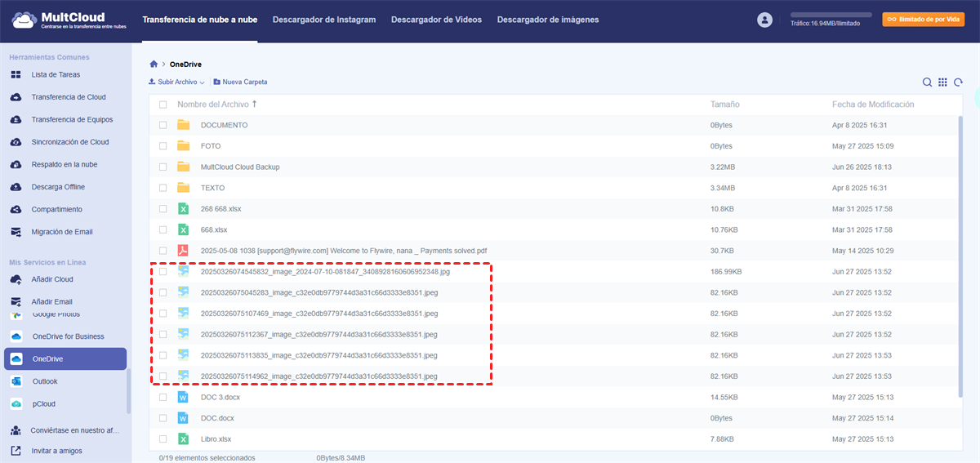Click Descarga Offline sidebar icon
Screen dimensions: 980x463
16,187
